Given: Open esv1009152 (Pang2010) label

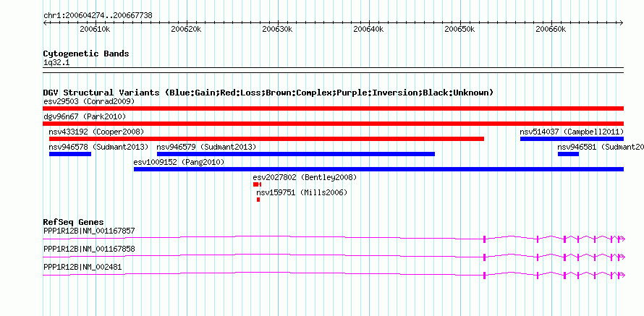Looking at the screenshot, I should click(x=179, y=162).
